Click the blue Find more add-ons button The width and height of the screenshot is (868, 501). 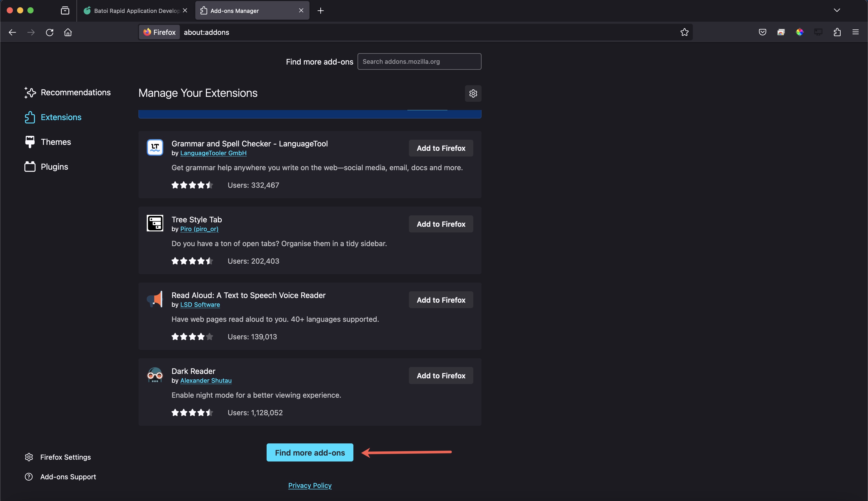point(310,452)
